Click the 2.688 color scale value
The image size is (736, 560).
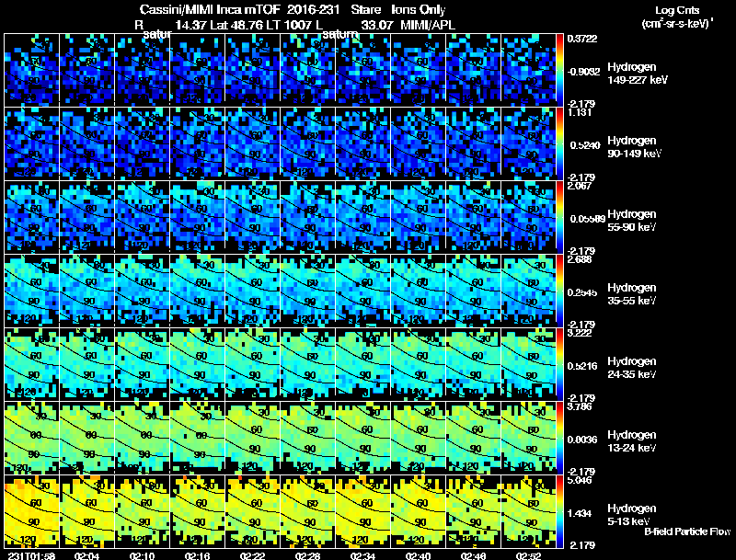pyautogui.click(x=580, y=259)
